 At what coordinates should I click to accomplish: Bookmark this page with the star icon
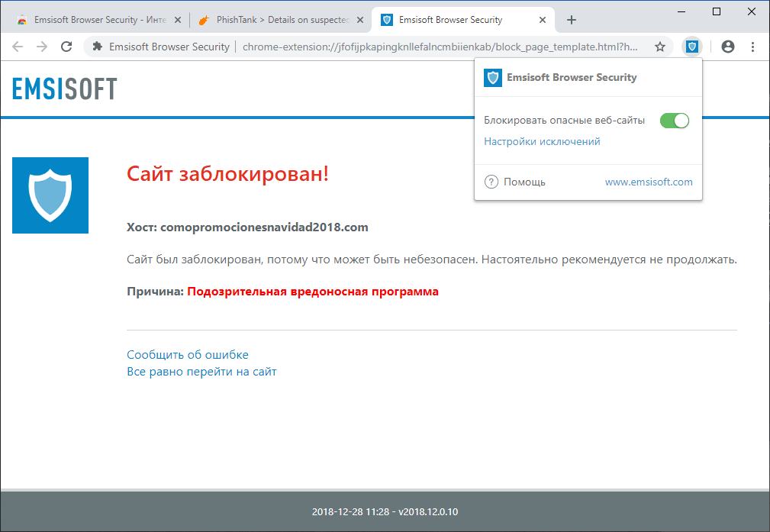click(x=660, y=47)
